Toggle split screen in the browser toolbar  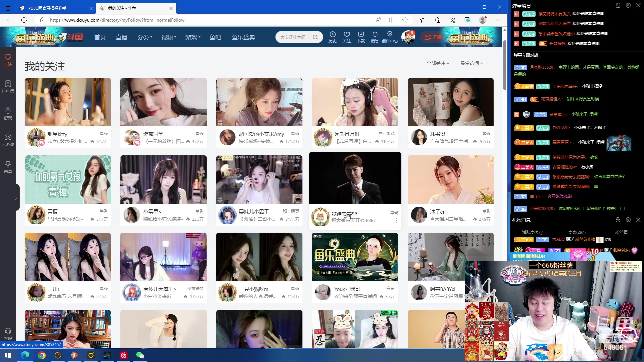pos(392,20)
